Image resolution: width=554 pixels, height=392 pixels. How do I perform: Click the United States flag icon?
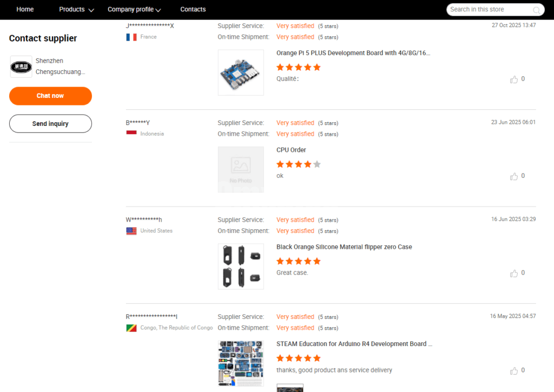[x=131, y=231]
